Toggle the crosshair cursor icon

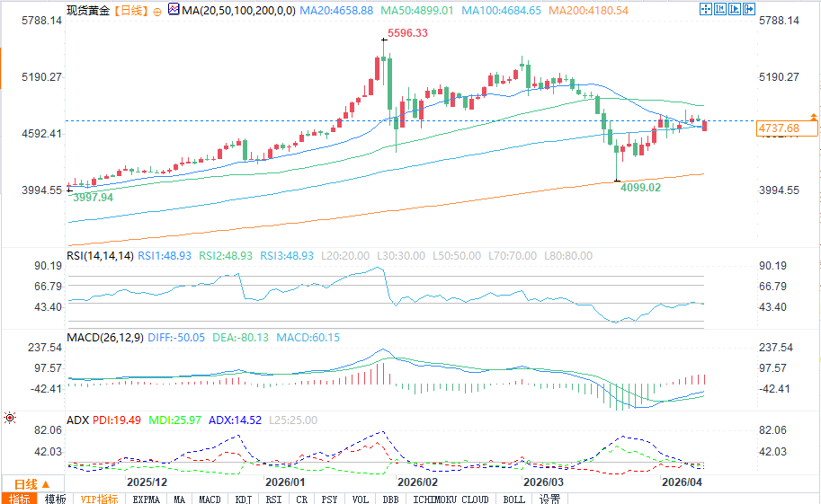pyautogui.click(x=705, y=9)
